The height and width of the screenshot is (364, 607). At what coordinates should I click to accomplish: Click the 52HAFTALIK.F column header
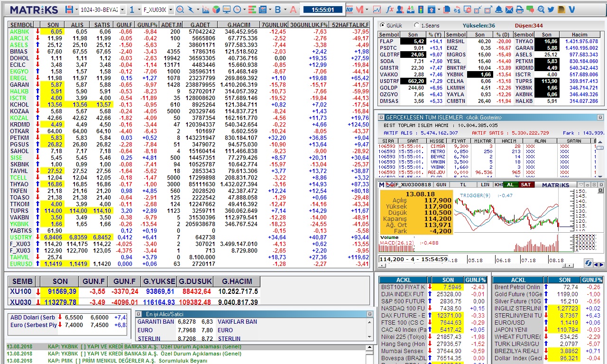pyautogui.click(x=350, y=25)
